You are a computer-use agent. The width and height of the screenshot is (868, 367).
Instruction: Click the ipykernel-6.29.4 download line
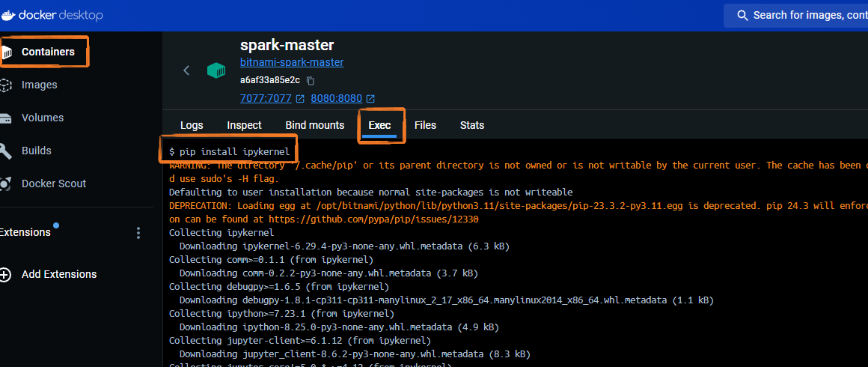click(344, 246)
